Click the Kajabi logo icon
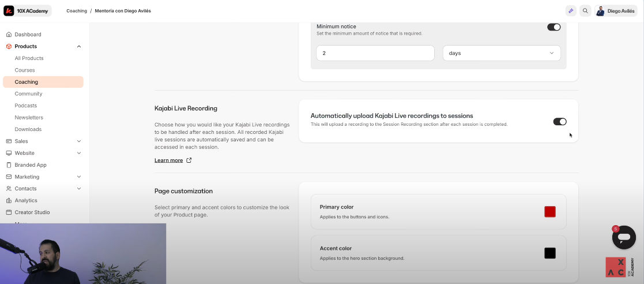Viewport: 644px width, 284px height. click(9, 10)
